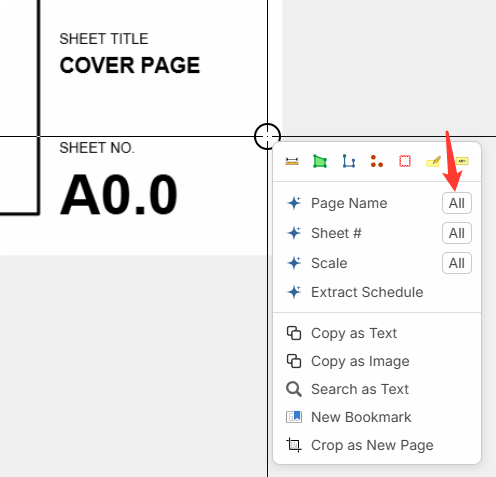496x477 pixels.
Task: Select the red dashed rectangle tool
Action: click(405, 161)
